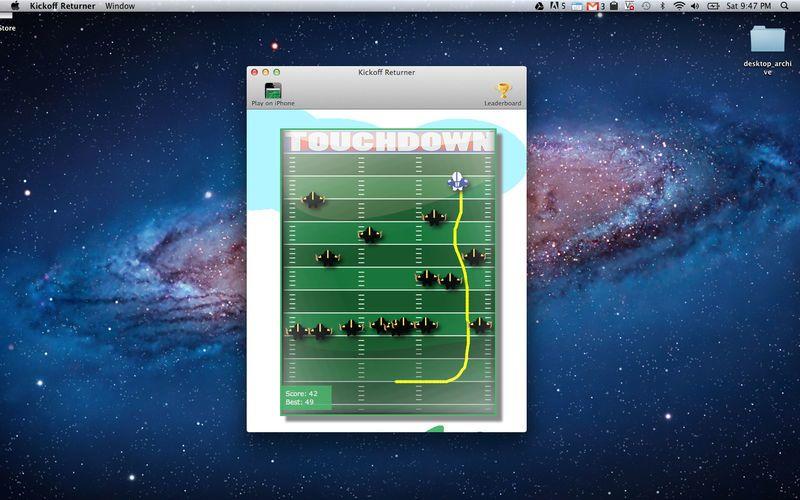Click the Sat 9:47 PM clock
Viewport: 800px width, 500px height.
point(748,6)
